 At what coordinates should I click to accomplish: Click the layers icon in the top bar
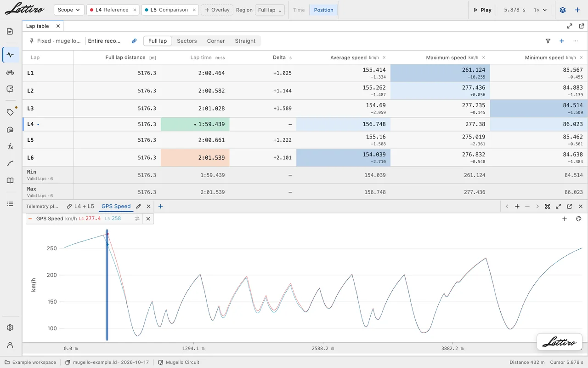pos(563,10)
